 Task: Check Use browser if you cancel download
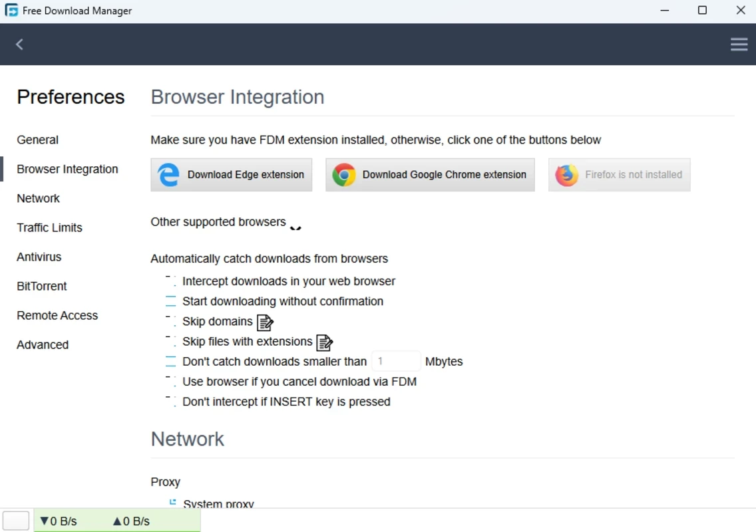point(171,382)
